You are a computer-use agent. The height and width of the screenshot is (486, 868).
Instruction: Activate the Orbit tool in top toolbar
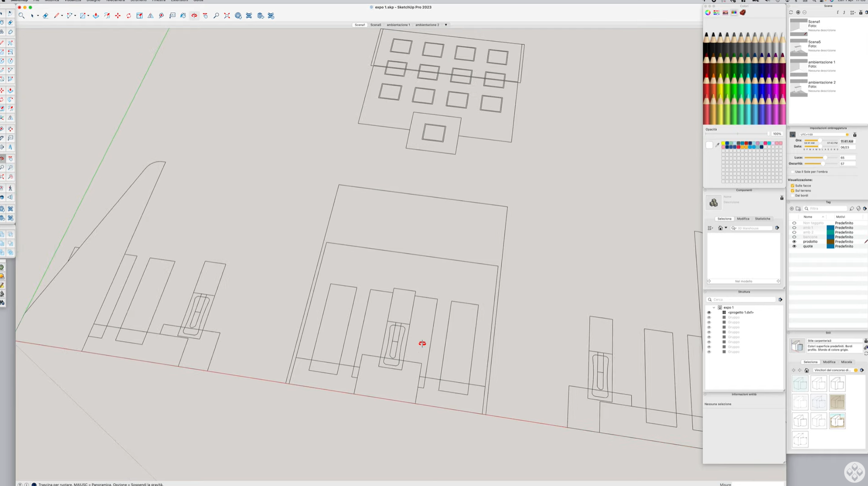[x=194, y=16]
